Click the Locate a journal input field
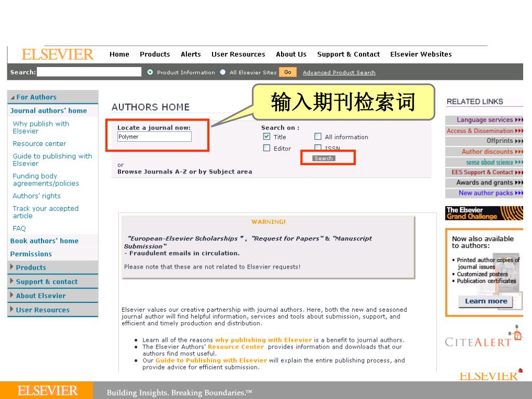Image resolution: width=532 pixels, height=399 pixels. [x=154, y=137]
